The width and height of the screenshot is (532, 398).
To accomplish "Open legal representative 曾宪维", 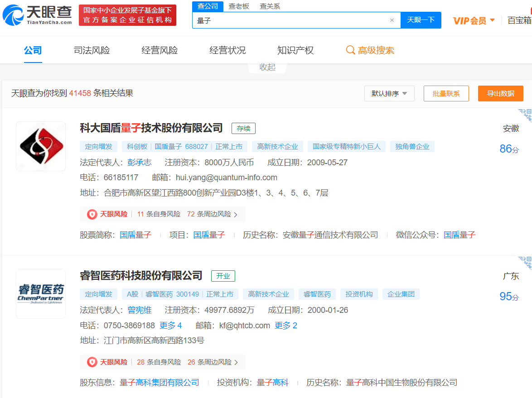I will pyautogui.click(x=140, y=310).
